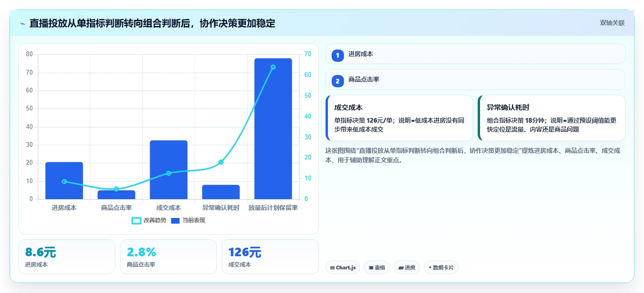Image resolution: width=644 pixels, height=293 pixels.
Task: Click the number 2 badge for 商品点击率
Action: [337, 81]
